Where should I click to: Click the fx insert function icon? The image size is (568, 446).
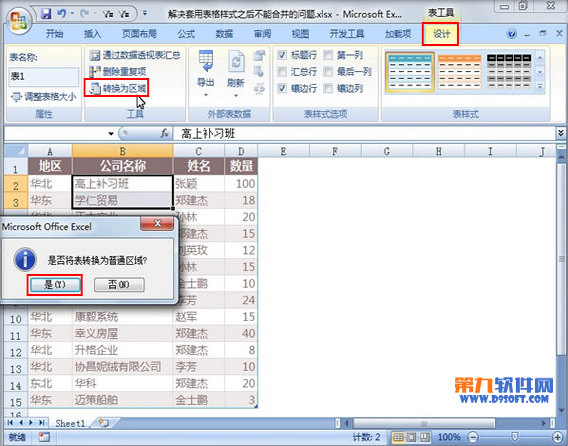pos(164,133)
